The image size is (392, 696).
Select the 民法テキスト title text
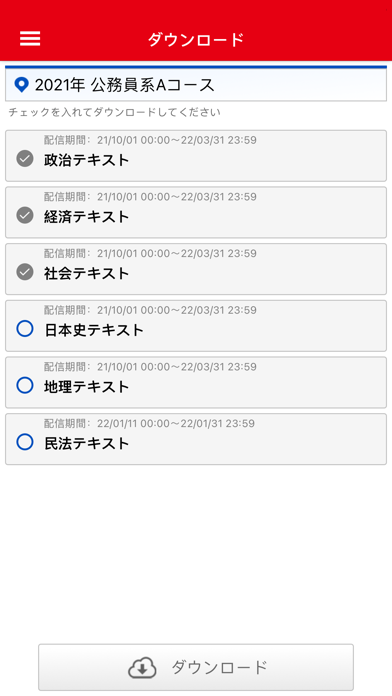click(87, 443)
